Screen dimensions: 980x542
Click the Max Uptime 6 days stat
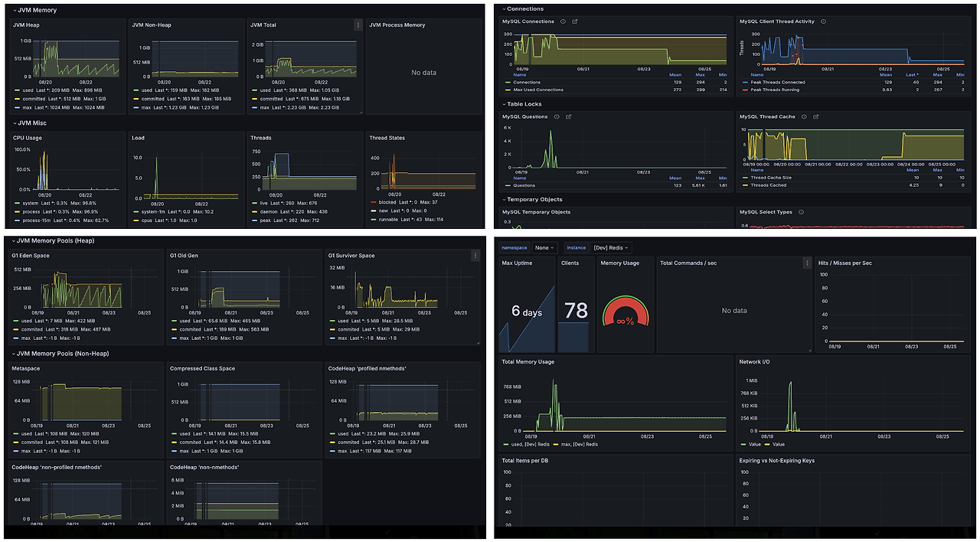pyautogui.click(x=526, y=312)
